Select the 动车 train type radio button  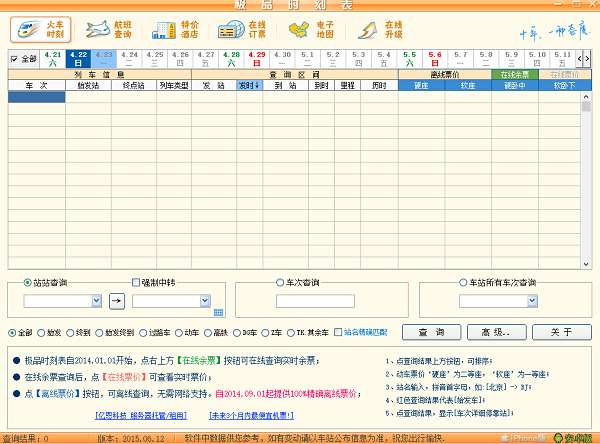pyautogui.click(x=180, y=332)
